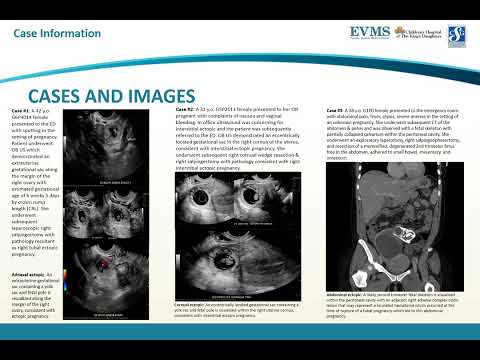Viewport: 480px width, 360px height.
Task: Click the 'CASES AND IMAGES' title
Action: (x=112, y=96)
